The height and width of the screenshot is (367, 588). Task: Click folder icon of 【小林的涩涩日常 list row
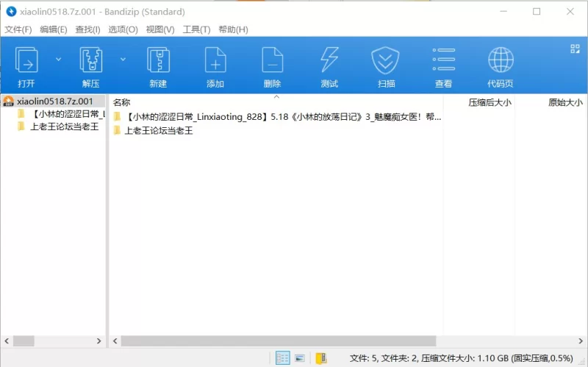click(x=117, y=117)
